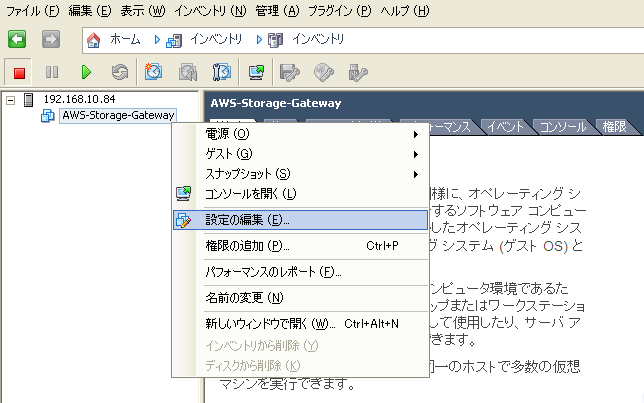Click the green back navigation arrow
The width and height of the screenshot is (644, 403).
[x=17, y=39]
